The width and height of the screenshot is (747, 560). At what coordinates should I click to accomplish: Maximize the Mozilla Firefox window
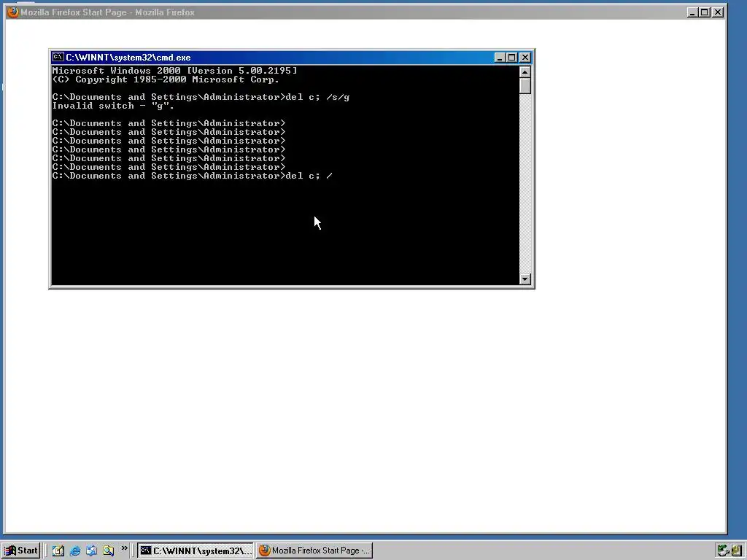pyautogui.click(x=704, y=12)
